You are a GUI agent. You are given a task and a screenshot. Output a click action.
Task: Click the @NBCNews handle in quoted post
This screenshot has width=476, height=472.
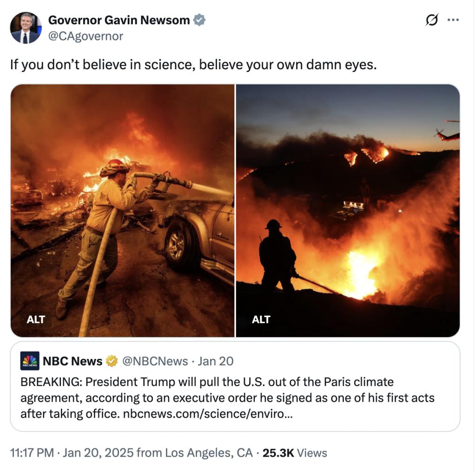point(155,361)
